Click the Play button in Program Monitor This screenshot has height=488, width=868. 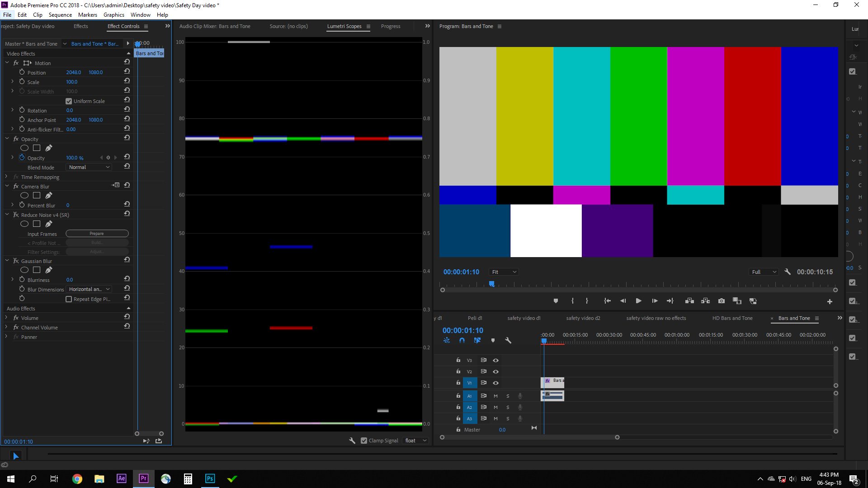[638, 301]
